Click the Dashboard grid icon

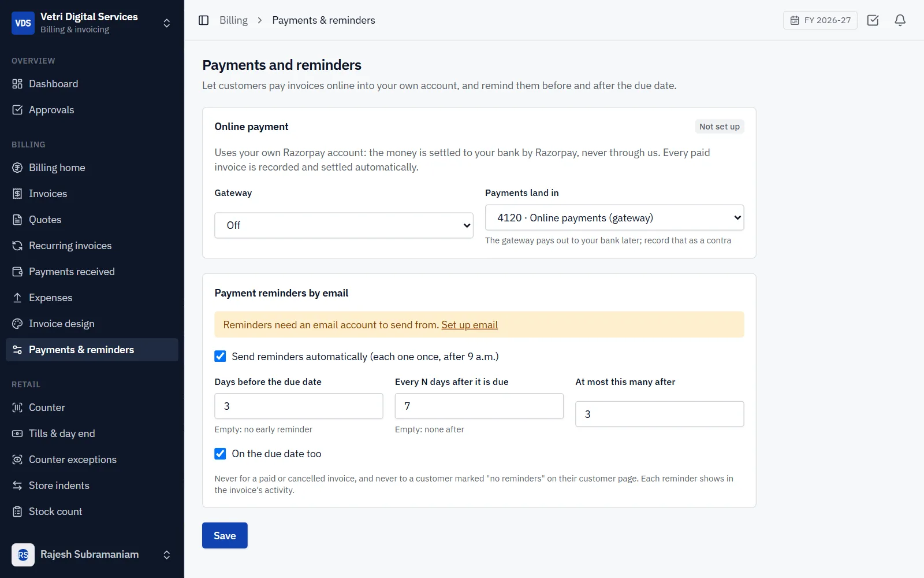tap(17, 84)
